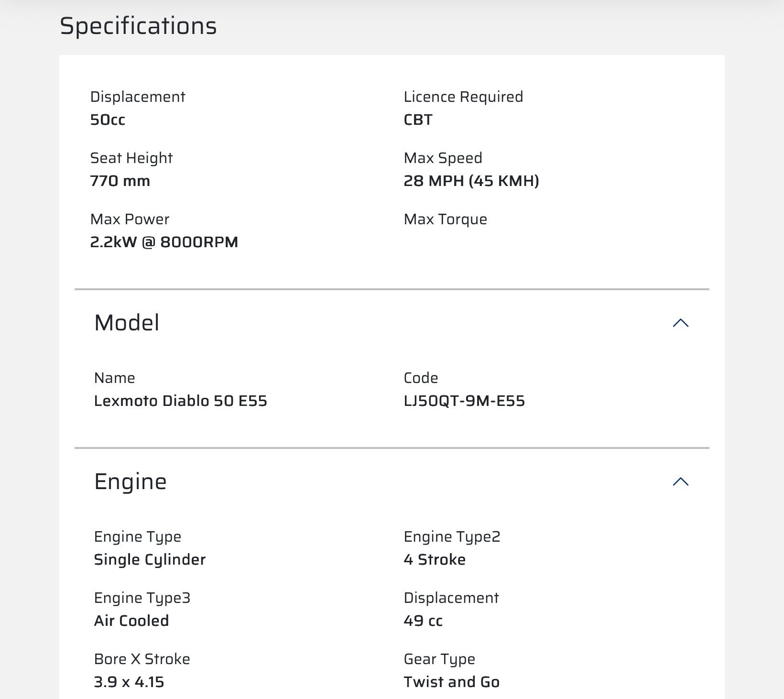Image resolution: width=784 pixels, height=699 pixels.
Task: Click the Model section heading
Action: 127,323
